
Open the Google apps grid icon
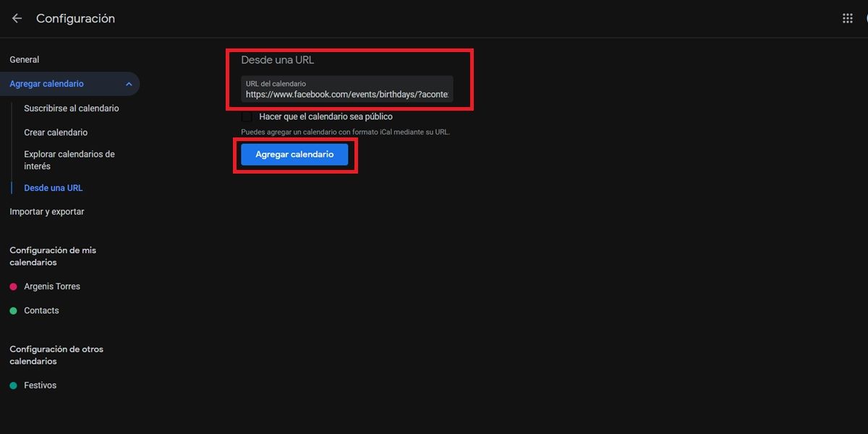coord(848,19)
